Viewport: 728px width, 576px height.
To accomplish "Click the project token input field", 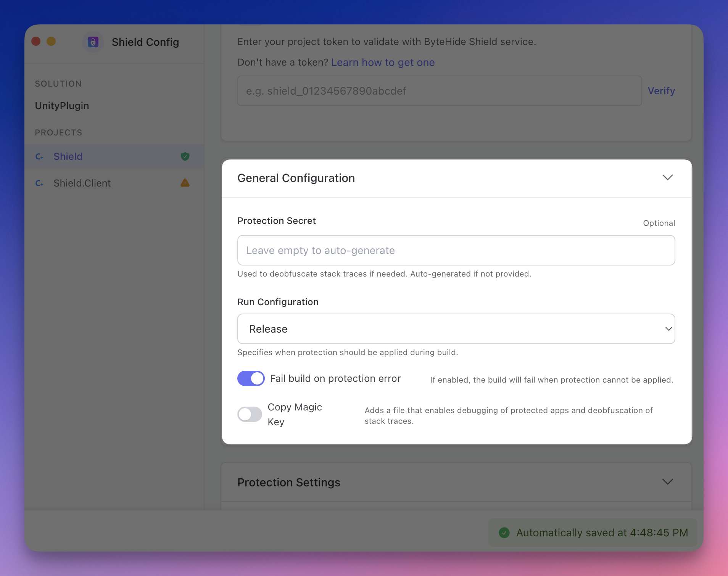I will [439, 91].
